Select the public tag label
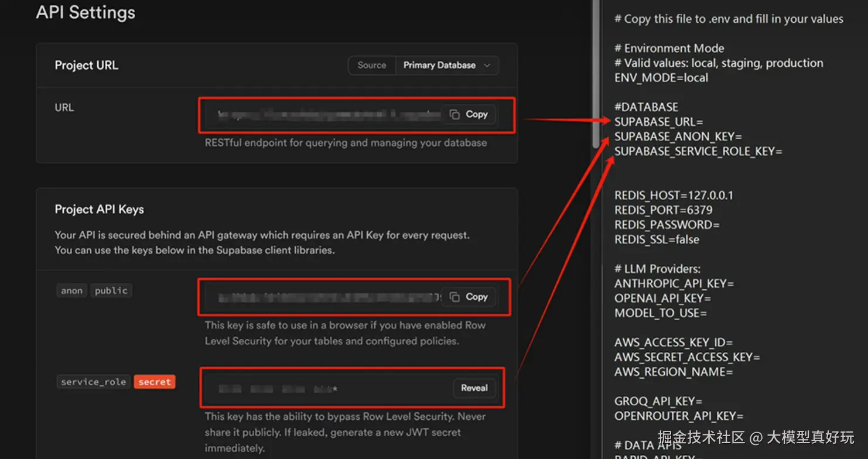 pos(111,290)
